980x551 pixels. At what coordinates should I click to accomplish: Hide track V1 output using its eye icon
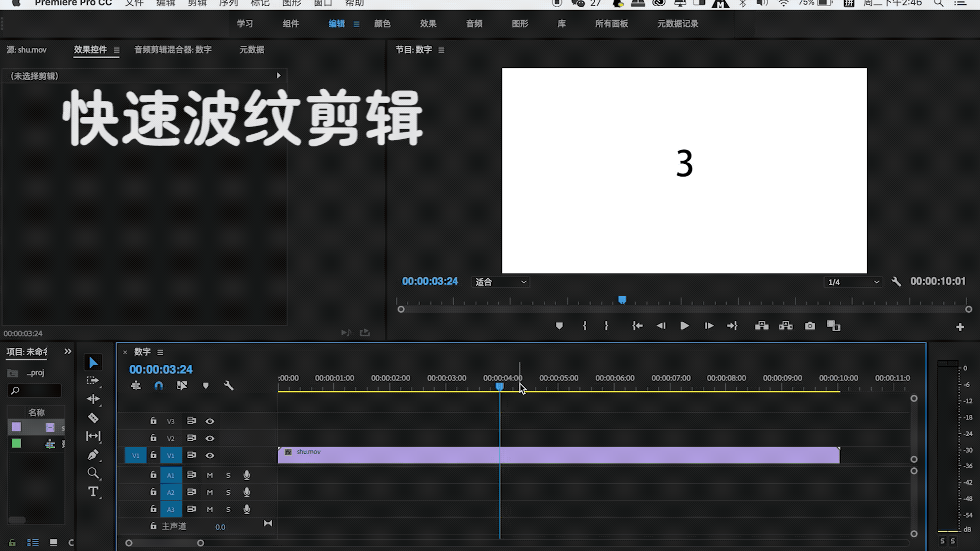(x=209, y=455)
